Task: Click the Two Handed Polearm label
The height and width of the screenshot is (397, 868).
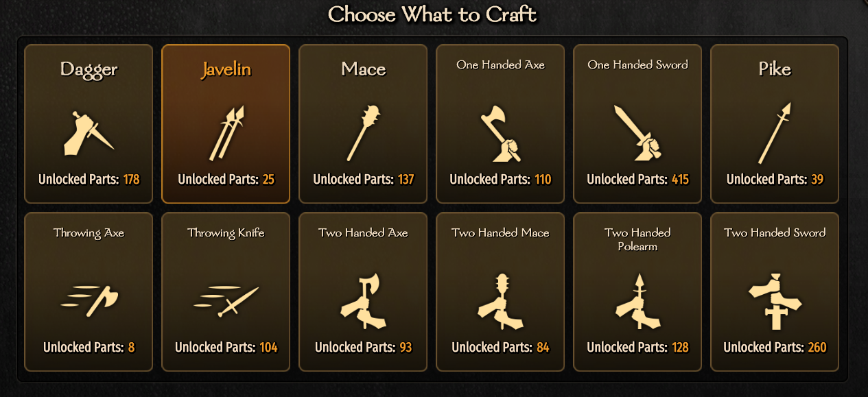Action: [x=637, y=239]
